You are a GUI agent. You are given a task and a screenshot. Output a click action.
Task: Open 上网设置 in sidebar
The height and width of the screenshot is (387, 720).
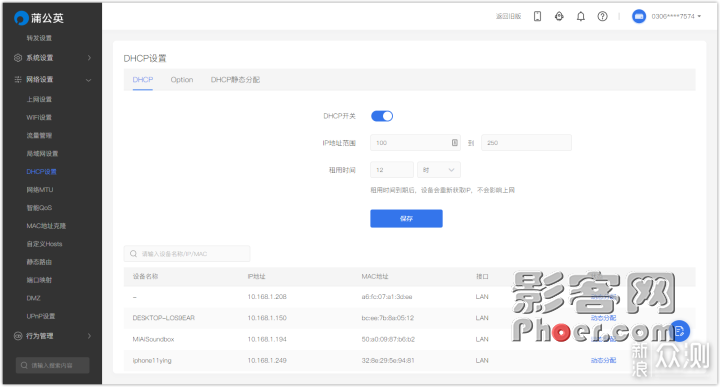click(x=39, y=99)
